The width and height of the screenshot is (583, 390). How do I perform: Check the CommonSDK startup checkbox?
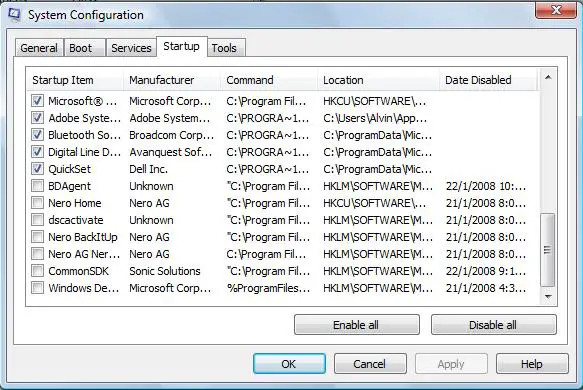[37, 271]
